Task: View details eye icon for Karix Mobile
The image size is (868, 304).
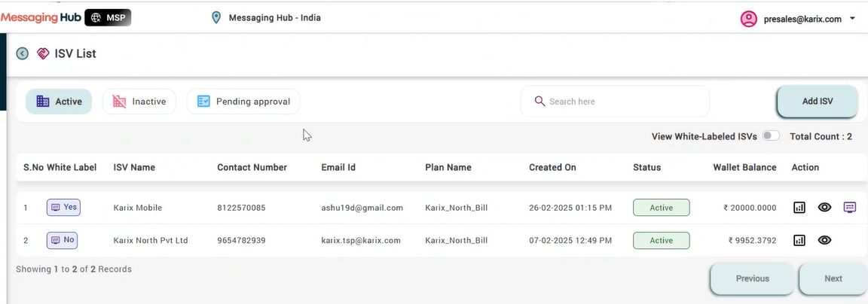Action: point(824,208)
